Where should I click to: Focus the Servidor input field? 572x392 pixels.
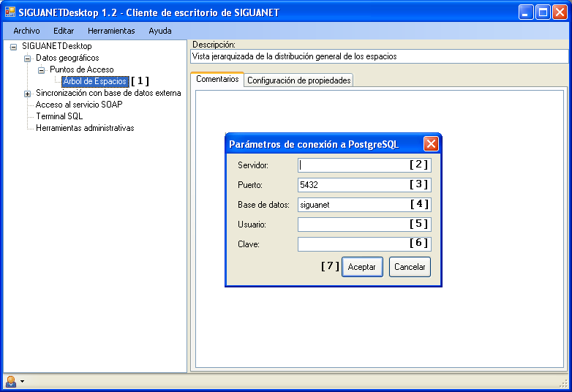click(x=364, y=165)
